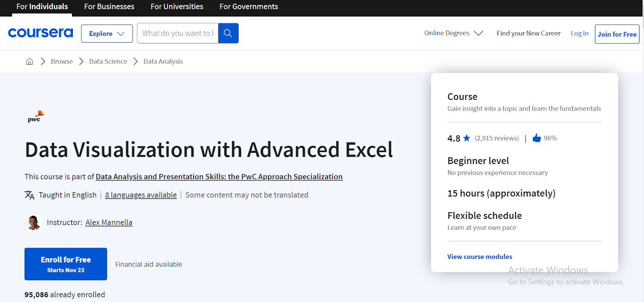Viewport: 644px width, 302px height.
Task: Click the blue star rating icon
Action: 466,138
